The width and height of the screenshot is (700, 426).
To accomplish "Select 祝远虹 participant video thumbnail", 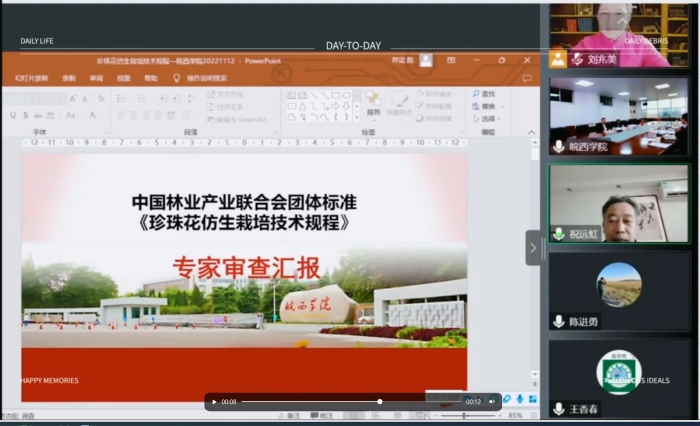I will (618, 205).
